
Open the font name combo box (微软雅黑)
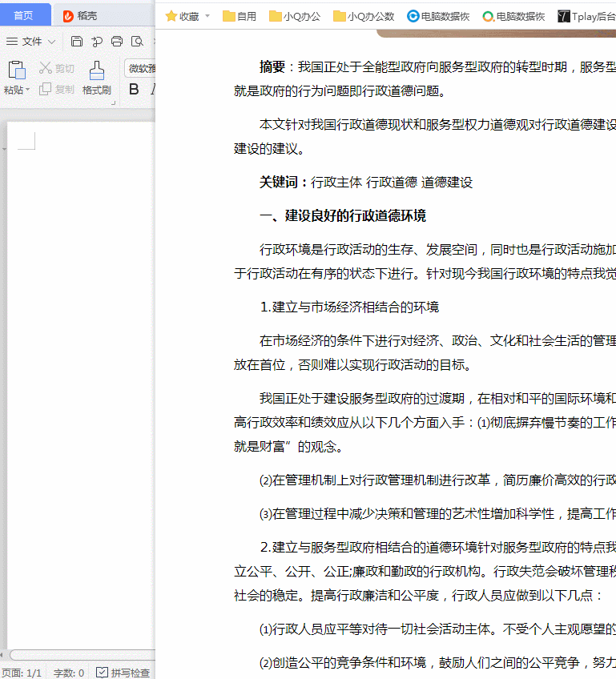[140, 69]
